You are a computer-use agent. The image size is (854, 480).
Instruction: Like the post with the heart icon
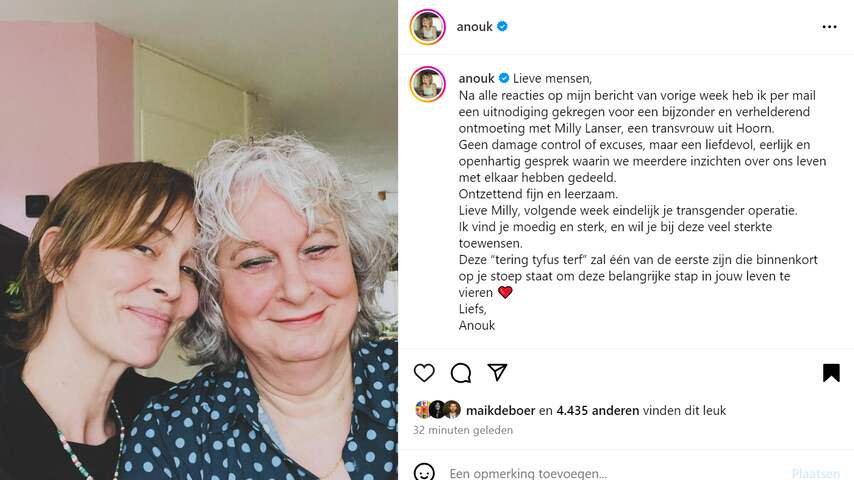point(424,373)
